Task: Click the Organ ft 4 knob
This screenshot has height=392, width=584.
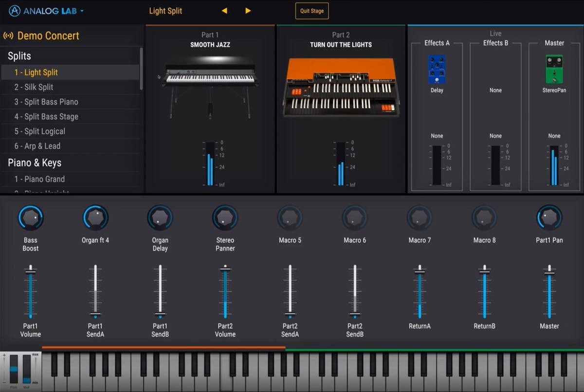Action: pos(95,218)
